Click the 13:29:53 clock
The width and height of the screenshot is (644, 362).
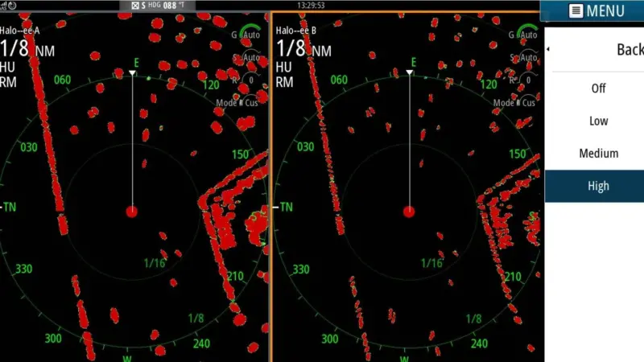point(311,6)
